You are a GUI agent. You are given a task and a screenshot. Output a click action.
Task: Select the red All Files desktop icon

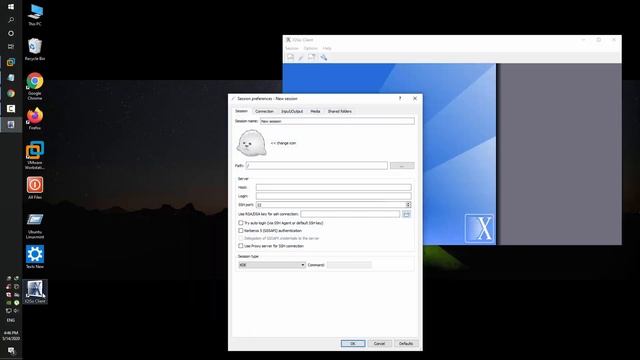(35, 188)
